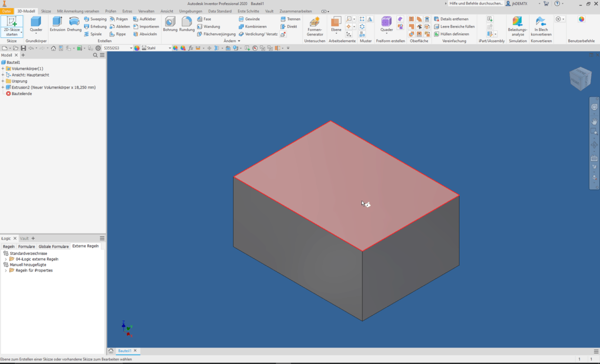Open the Verwalten menu
600x364 pixels.
(x=146, y=11)
